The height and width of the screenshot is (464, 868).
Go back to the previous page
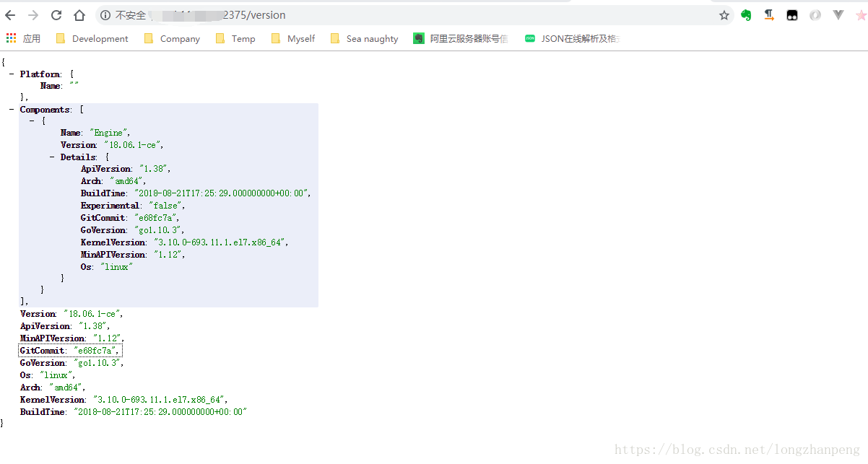[x=10, y=15]
